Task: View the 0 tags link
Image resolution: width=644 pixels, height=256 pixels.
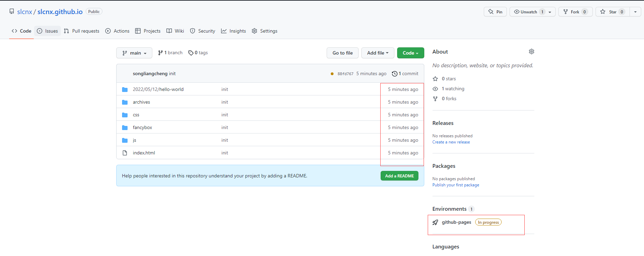Action: (x=198, y=53)
